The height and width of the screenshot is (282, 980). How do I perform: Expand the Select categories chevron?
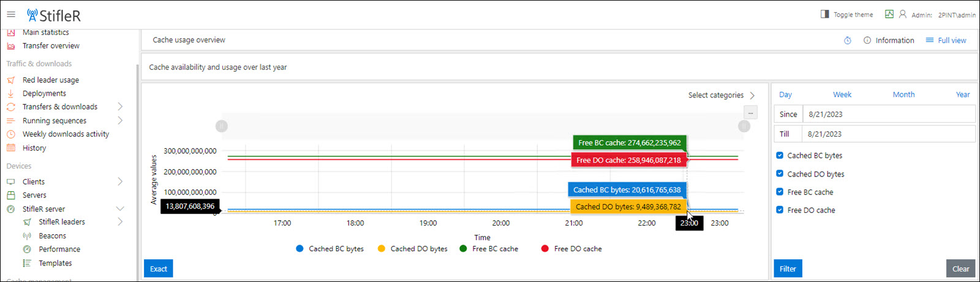752,96
